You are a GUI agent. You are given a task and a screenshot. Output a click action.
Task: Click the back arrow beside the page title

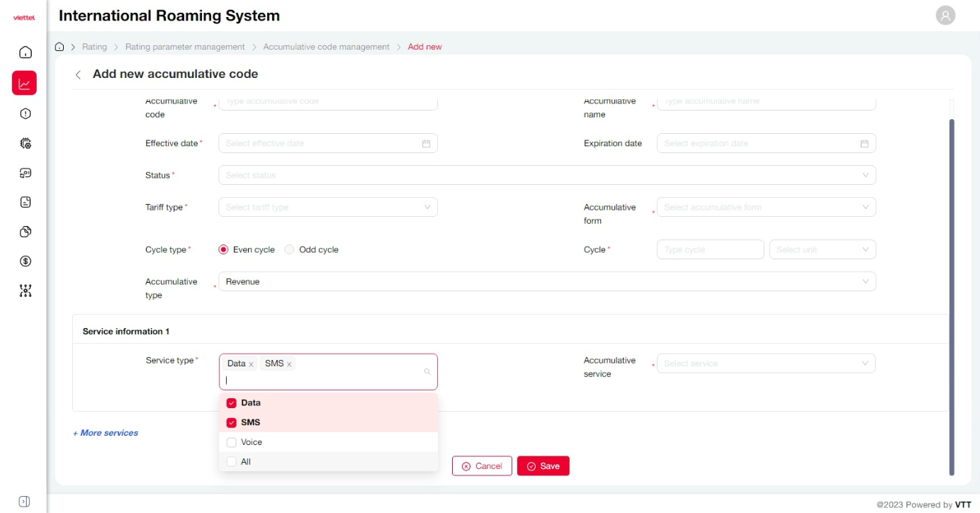(78, 74)
